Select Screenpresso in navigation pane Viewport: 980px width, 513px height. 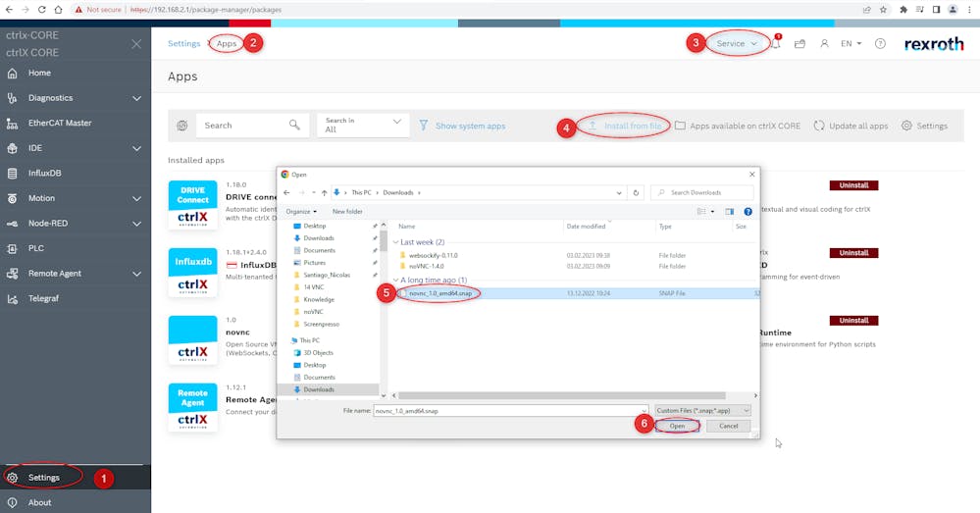321,325
